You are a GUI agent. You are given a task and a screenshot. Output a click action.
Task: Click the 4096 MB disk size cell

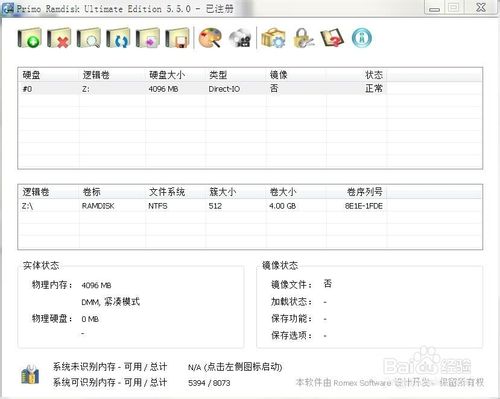pyautogui.click(x=163, y=89)
